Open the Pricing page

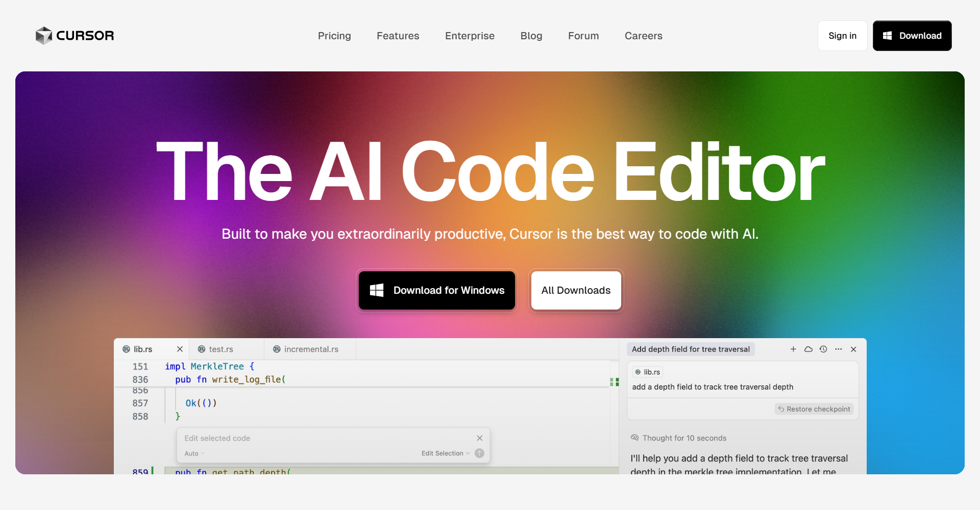(x=334, y=36)
